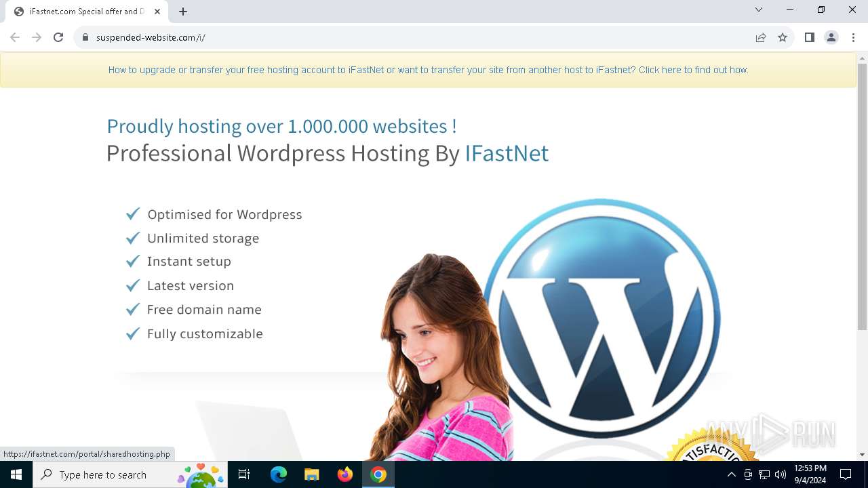Click the "Fully customizable" text

205,333
